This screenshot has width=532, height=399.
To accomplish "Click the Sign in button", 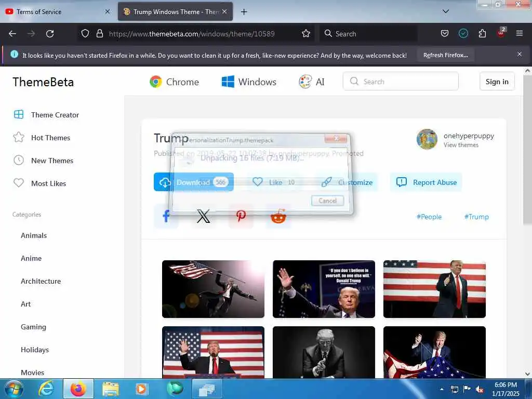I will tap(497, 82).
